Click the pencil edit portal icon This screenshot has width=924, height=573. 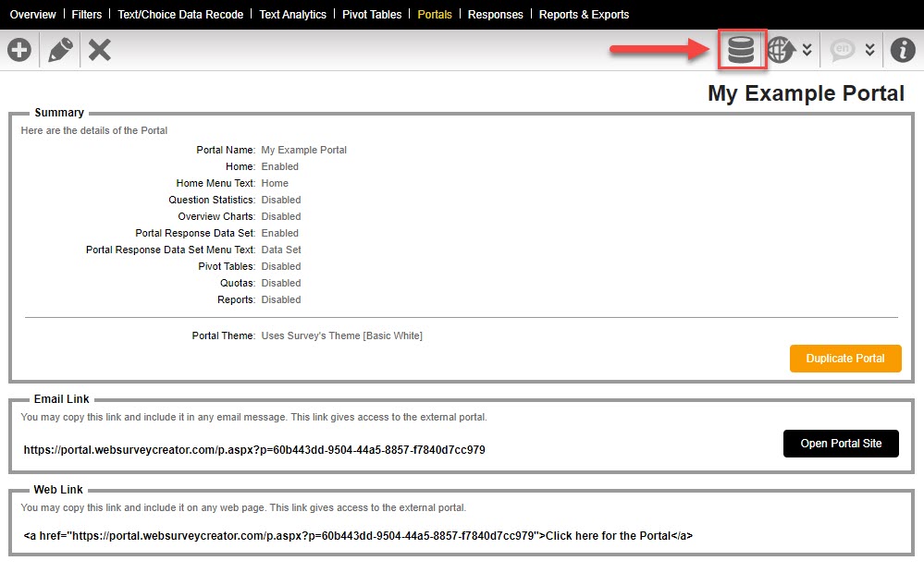coord(60,50)
